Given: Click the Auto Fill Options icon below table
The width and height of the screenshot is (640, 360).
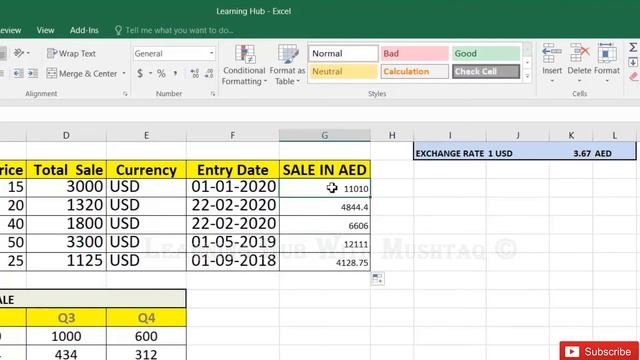Looking at the screenshot, I should pos(378,279).
